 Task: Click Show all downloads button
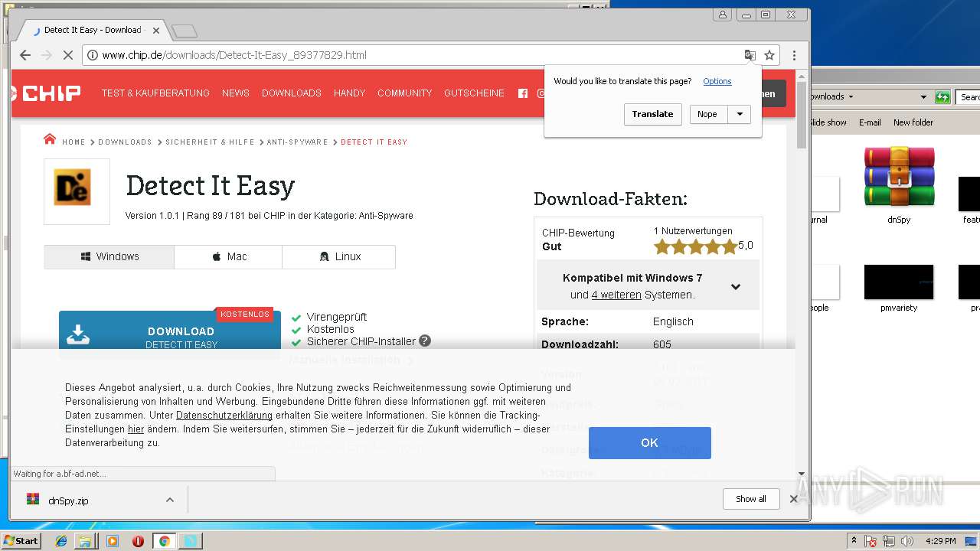(x=750, y=499)
